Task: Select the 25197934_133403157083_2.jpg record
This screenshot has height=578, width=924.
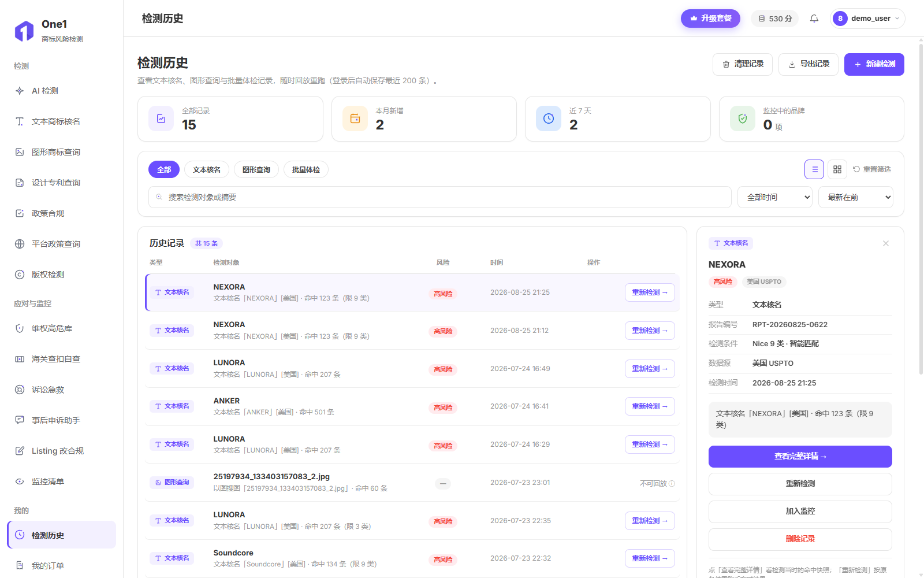Action: click(412, 483)
